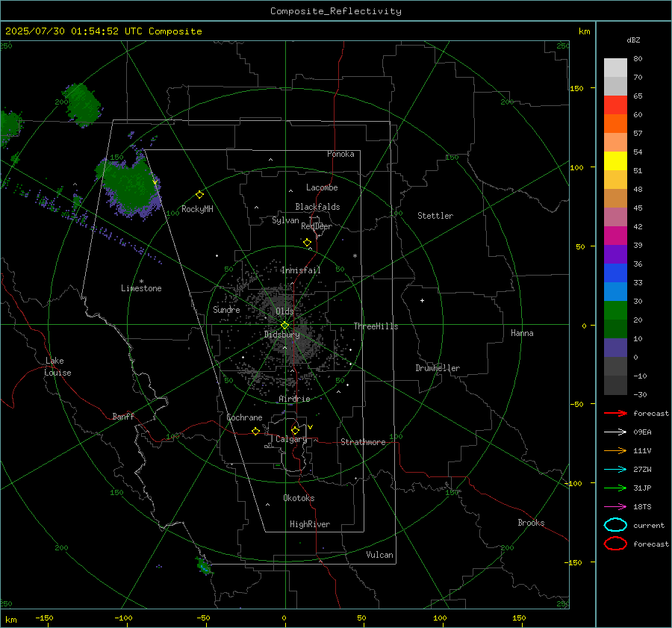Click the red forecast ellipse in legend
The height and width of the screenshot is (628, 672).
pyautogui.click(x=615, y=544)
